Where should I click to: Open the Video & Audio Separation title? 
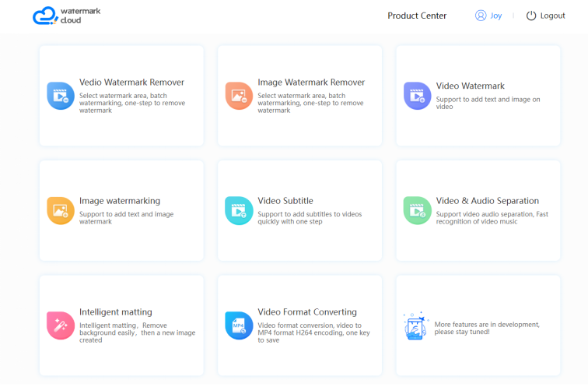click(x=487, y=201)
